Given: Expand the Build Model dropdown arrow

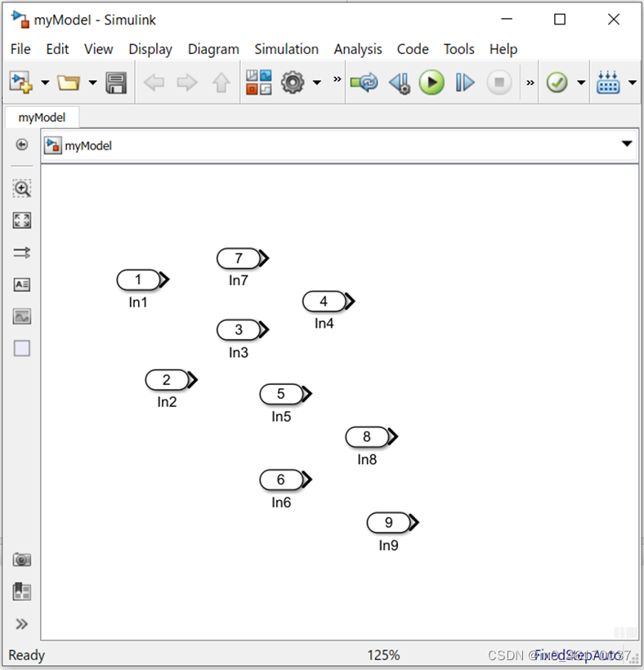Looking at the screenshot, I should (x=633, y=83).
